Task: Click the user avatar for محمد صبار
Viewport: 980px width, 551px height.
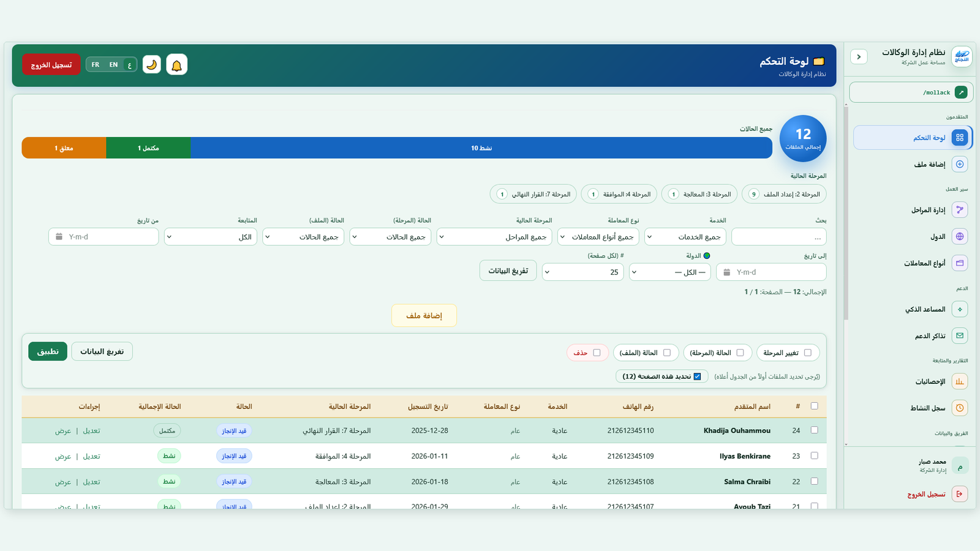Action: pos(960,465)
